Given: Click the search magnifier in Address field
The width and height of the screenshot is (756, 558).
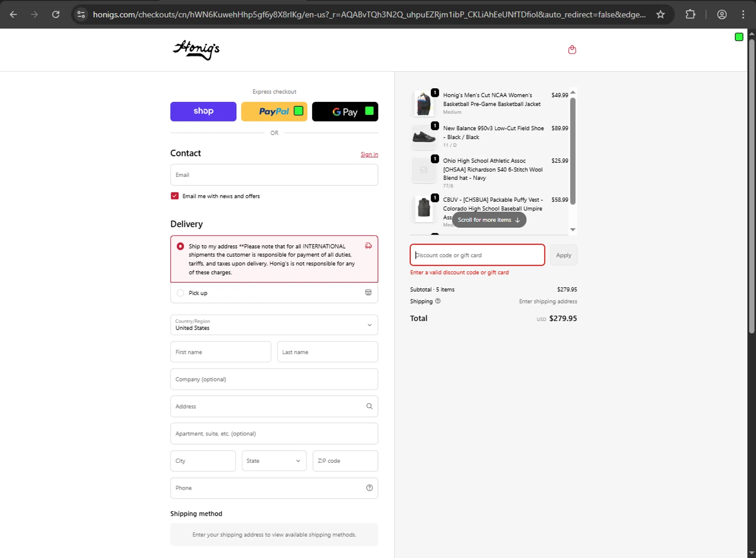Looking at the screenshot, I should 369,406.
